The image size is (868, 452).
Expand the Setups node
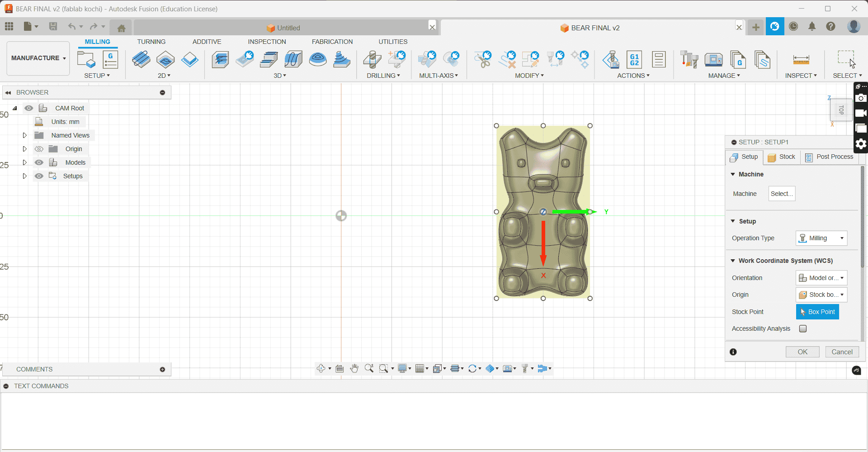[25, 176]
